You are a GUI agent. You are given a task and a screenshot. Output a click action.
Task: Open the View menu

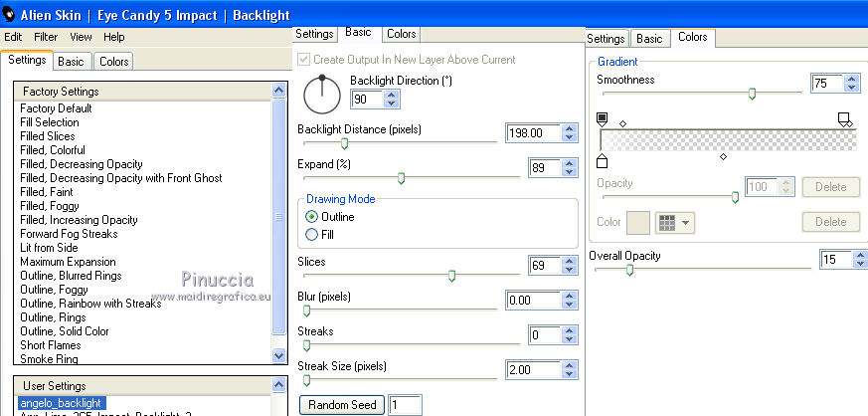click(x=81, y=37)
